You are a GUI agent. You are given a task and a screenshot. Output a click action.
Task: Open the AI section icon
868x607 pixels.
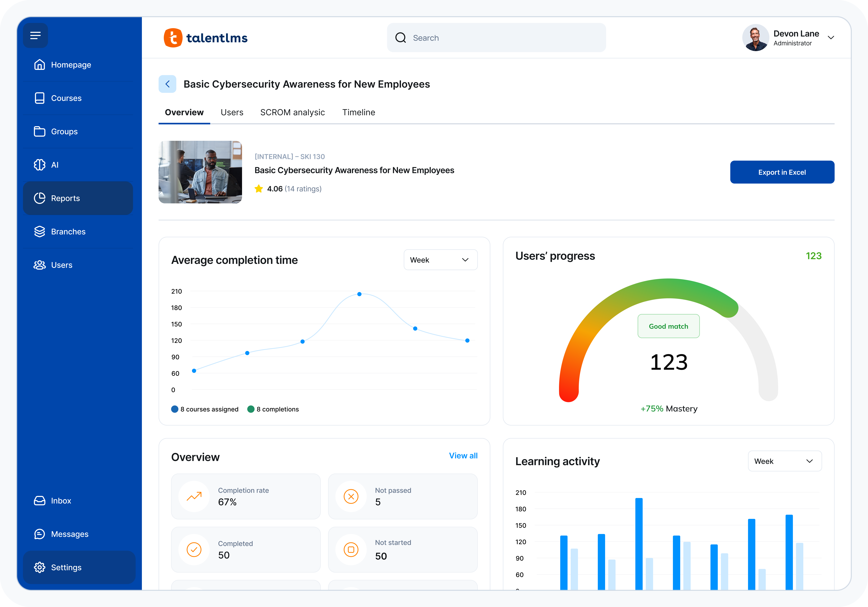(x=40, y=165)
